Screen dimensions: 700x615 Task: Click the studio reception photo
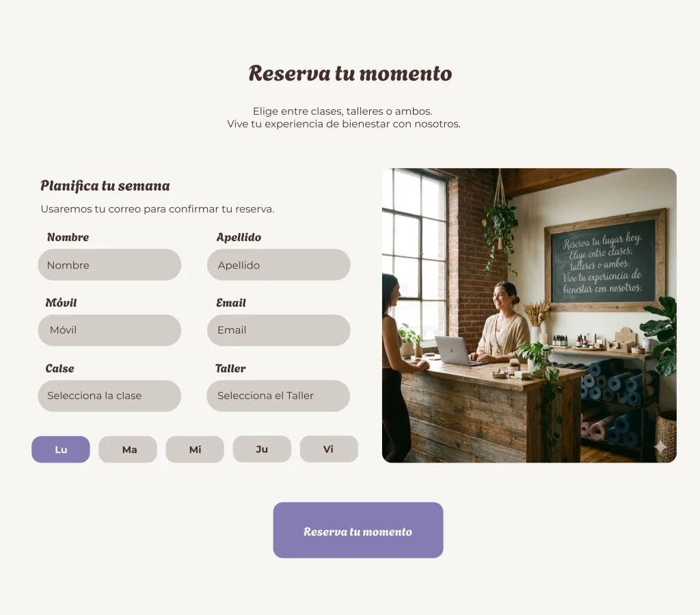click(529, 316)
